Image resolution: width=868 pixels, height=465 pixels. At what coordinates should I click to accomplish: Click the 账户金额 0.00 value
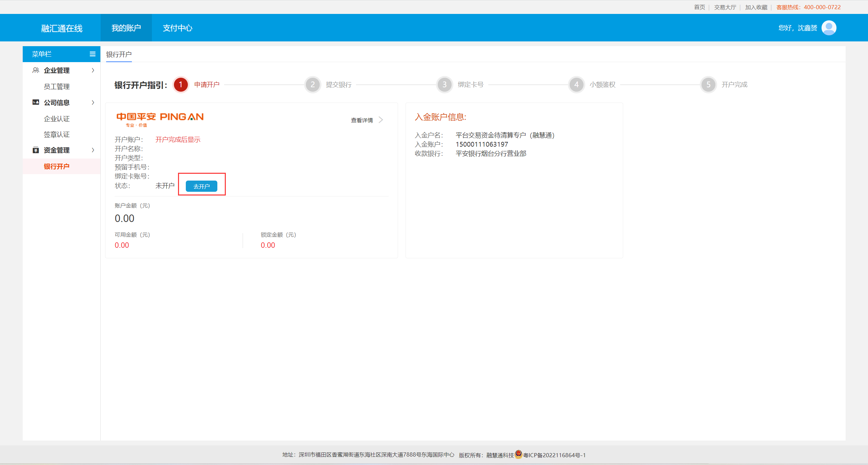124,218
